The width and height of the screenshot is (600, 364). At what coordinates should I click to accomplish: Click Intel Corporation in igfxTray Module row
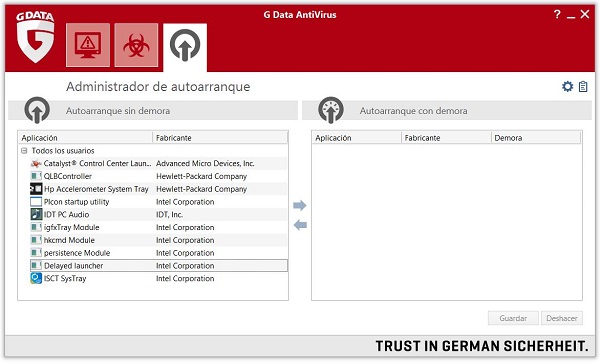coord(185,227)
